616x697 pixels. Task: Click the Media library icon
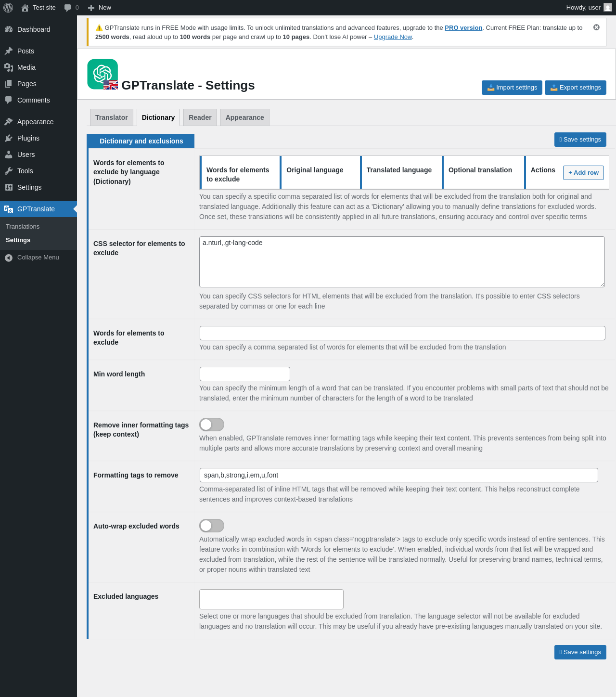(x=9, y=67)
